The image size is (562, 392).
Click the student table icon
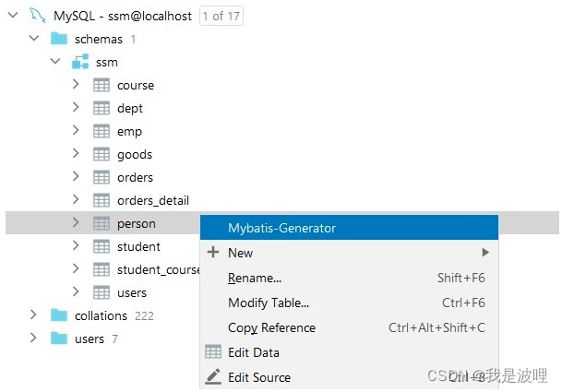(x=102, y=246)
